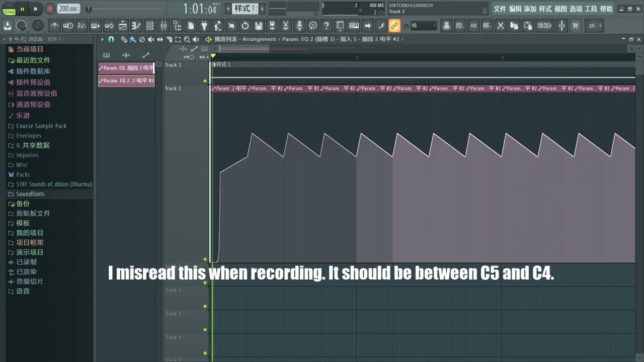Open the plugin picker plug icon
This screenshot has width=644, height=362.
pos(204,26)
